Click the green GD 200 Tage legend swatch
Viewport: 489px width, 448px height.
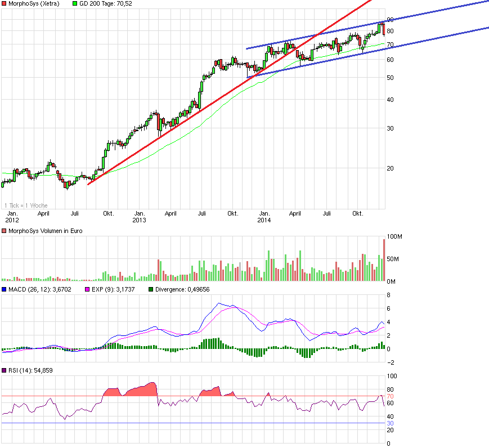pos(75,4)
